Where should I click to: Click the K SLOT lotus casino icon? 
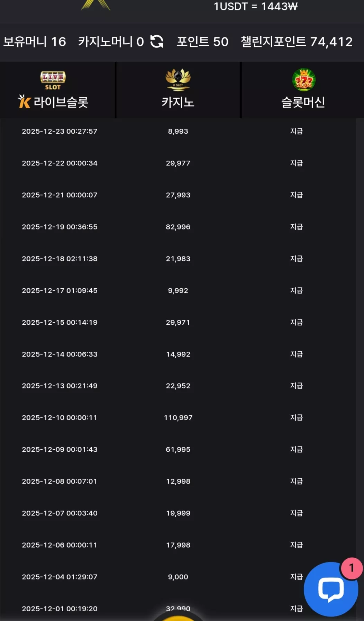tap(178, 80)
